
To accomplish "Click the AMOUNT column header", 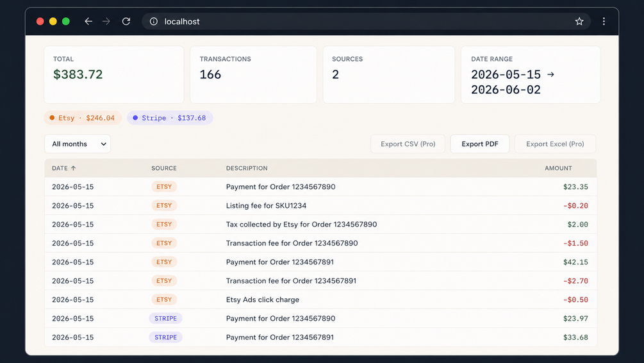I will point(558,168).
